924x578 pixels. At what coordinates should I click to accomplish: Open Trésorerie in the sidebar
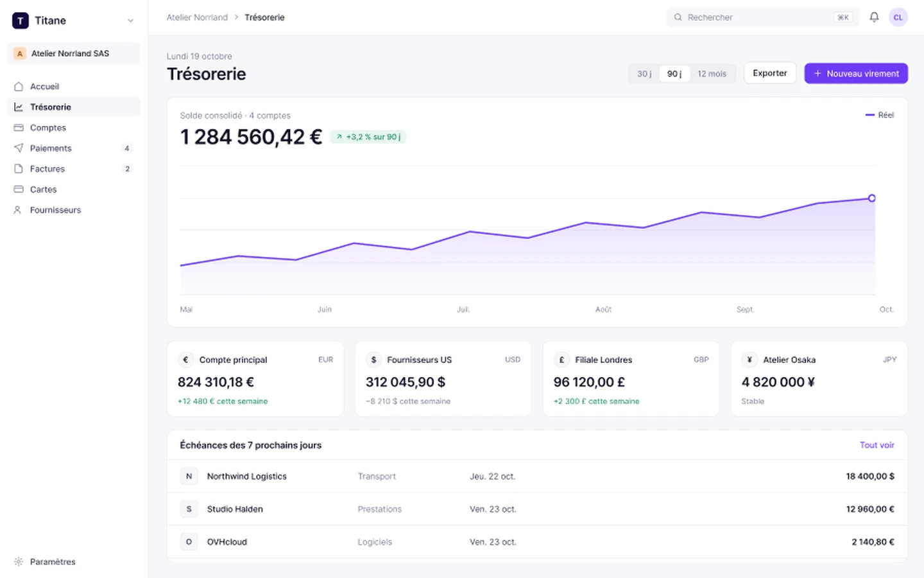(74, 107)
